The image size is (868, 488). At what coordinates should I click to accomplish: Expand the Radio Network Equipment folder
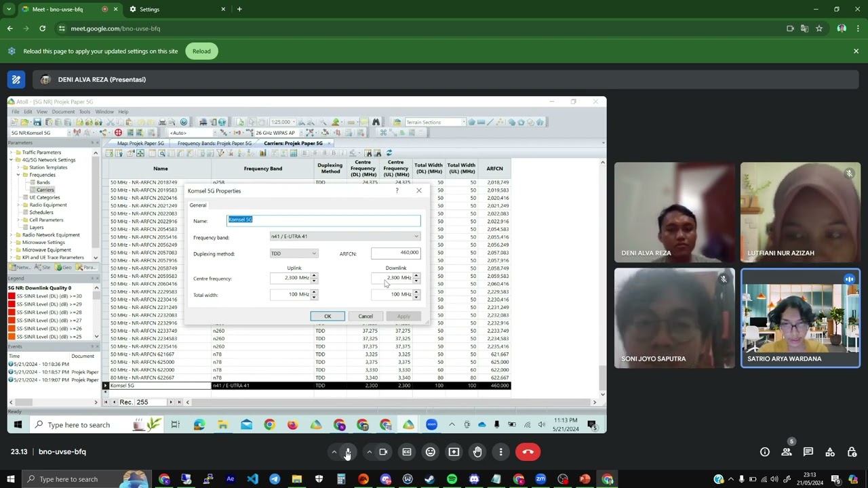[12, 235]
